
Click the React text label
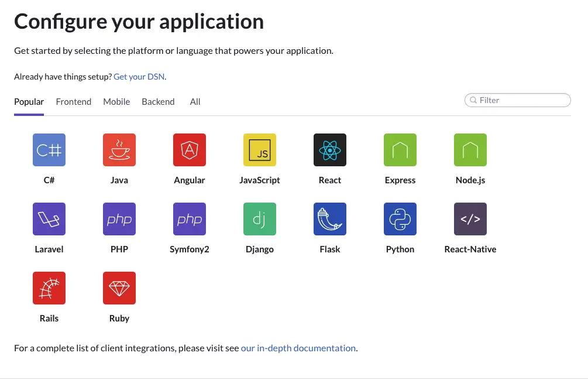coord(330,180)
